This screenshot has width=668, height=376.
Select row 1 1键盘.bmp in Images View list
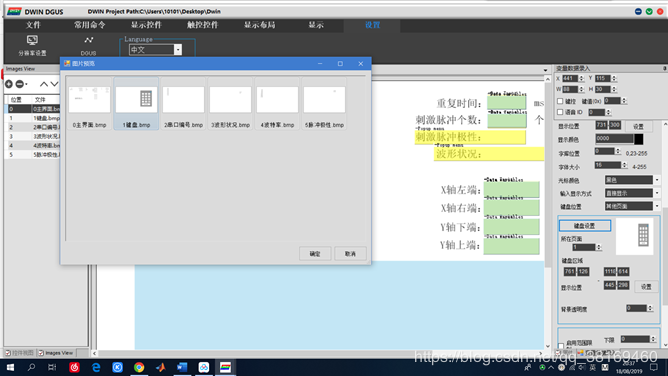[x=32, y=118]
